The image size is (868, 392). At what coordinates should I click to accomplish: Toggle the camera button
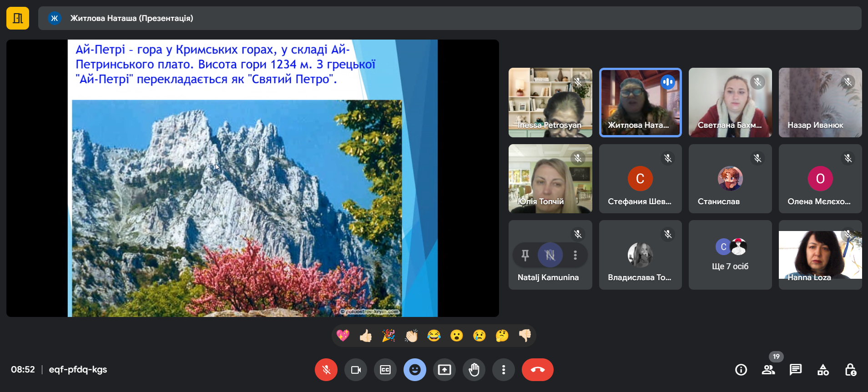[355, 370]
